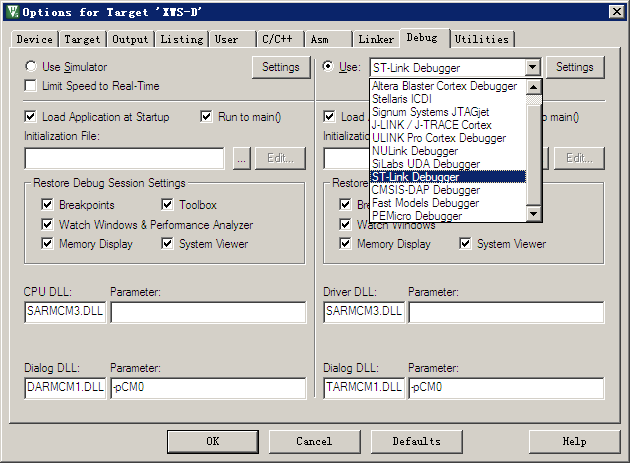Open Help for target options
Viewport: 630px width, 463px height.
[x=574, y=441]
